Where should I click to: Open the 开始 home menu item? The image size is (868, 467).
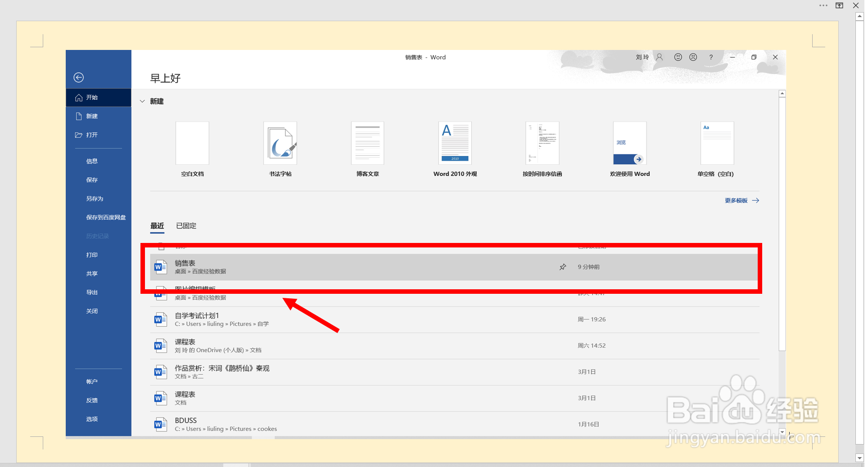click(x=99, y=98)
